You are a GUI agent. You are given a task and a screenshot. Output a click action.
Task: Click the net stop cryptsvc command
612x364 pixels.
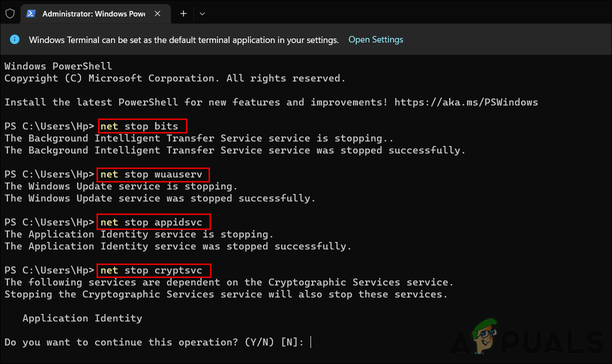click(154, 270)
